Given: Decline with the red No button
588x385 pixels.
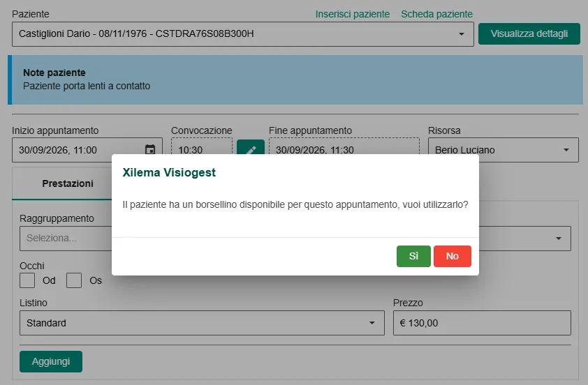Looking at the screenshot, I should pos(453,256).
